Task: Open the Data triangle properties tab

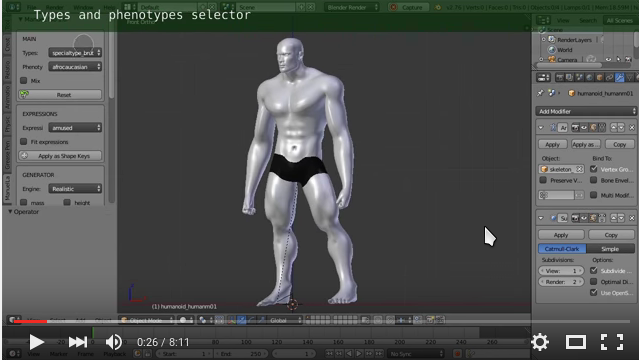Action: point(630,77)
